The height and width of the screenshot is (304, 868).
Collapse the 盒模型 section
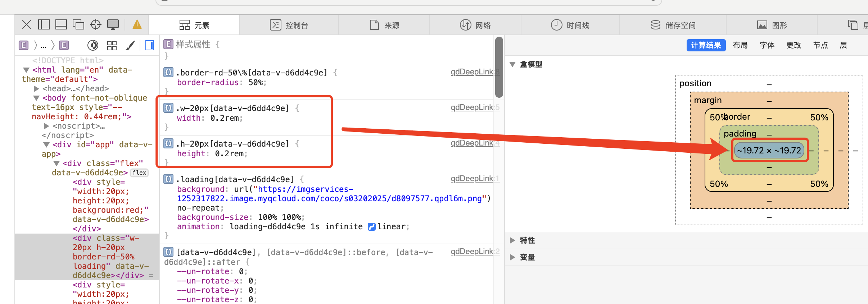[x=512, y=64]
